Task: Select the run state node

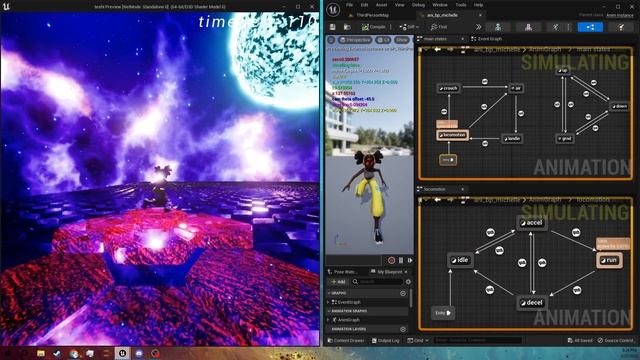Action: tap(609, 260)
